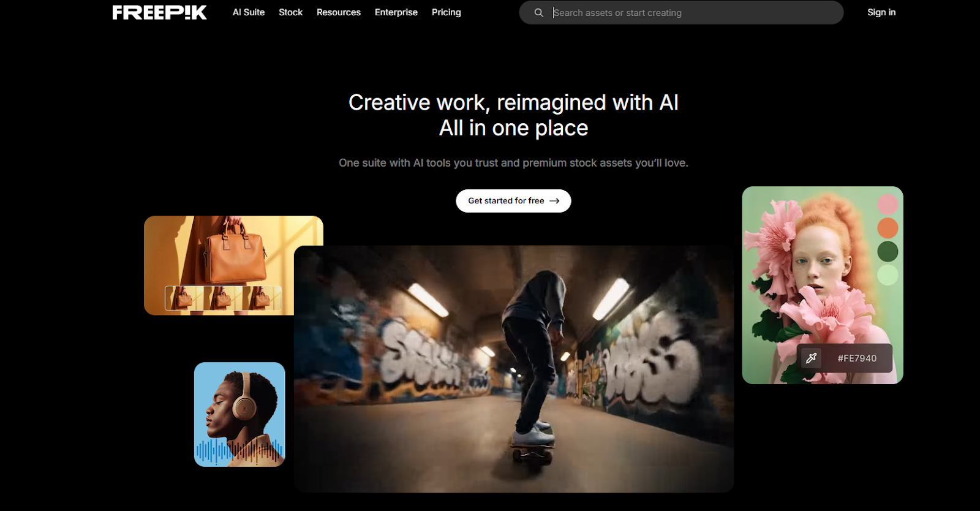Click the eyedropper color picker icon

[x=812, y=358]
